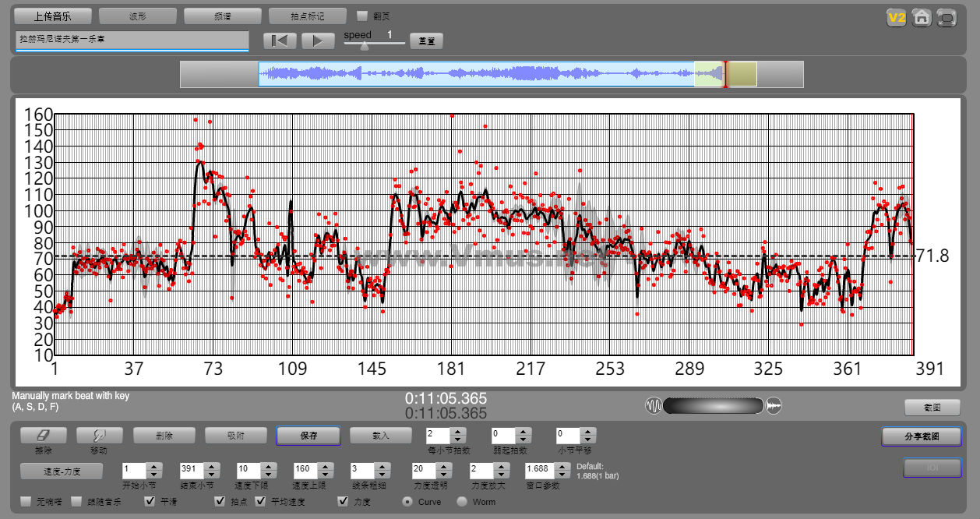Start playback with the play button
The image size is (980, 519).
[318, 41]
